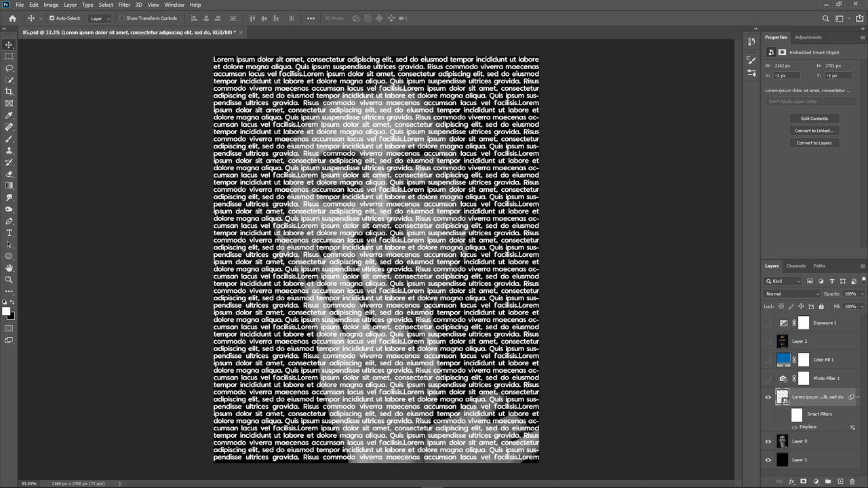The height and width of the screenshot is (488, 868).
Task: Close the 85.psd document tab
Action: point(241,32)
